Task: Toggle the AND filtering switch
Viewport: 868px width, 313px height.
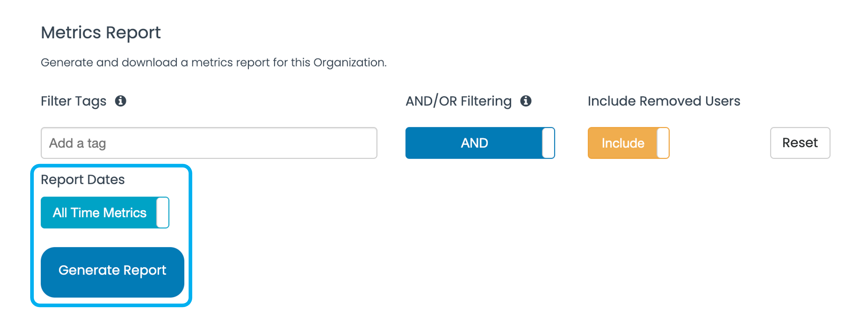Action: tap(480, 143)
